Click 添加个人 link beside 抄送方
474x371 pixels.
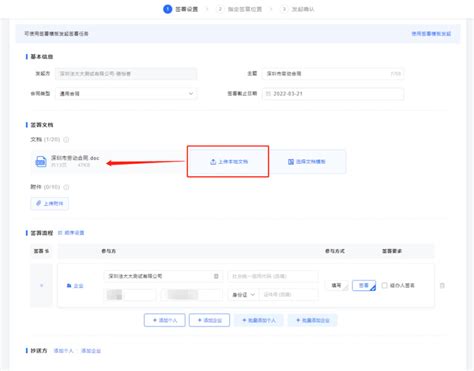tap(63, 351)
